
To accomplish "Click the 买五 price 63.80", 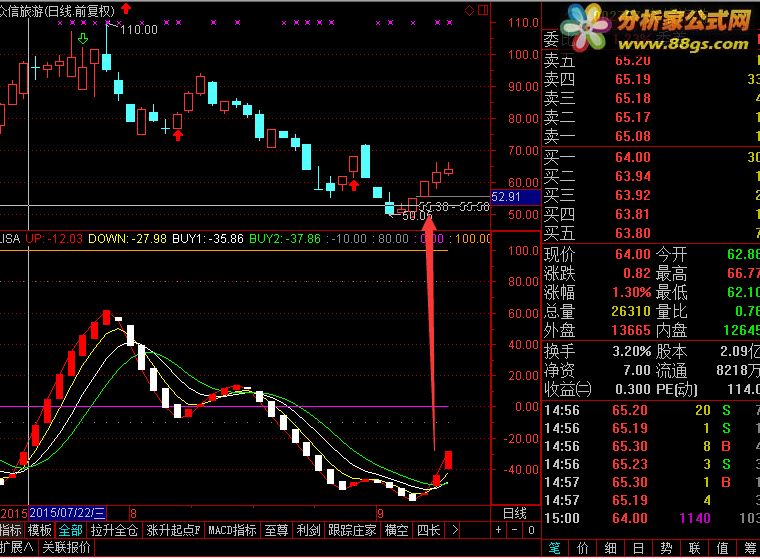I will tap(633, 233).
